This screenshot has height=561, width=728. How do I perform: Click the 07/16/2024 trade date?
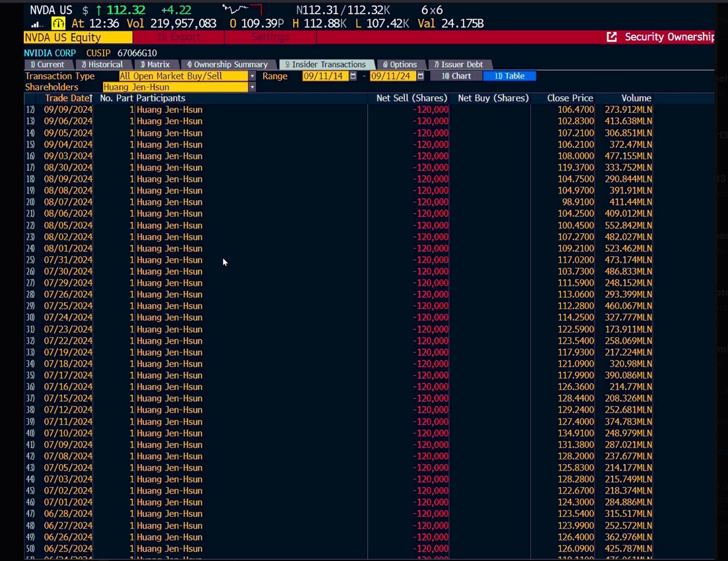[69, 387]
